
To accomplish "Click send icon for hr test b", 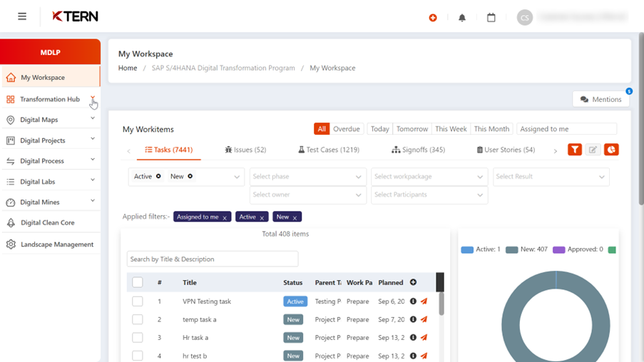I will tap(424, 356).
